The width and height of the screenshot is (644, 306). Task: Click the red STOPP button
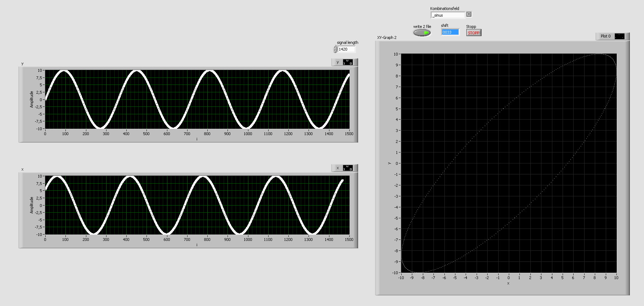(473, 33)
